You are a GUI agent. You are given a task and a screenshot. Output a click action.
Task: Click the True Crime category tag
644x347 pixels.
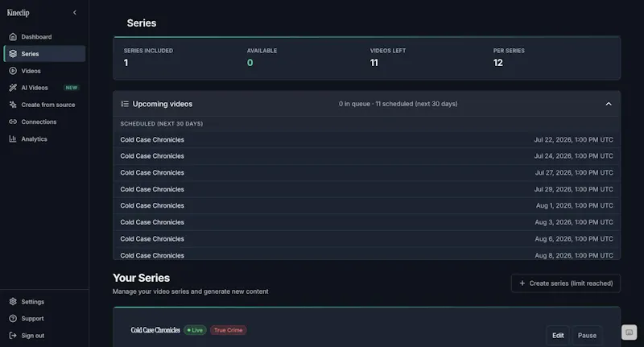coord(229,330)
